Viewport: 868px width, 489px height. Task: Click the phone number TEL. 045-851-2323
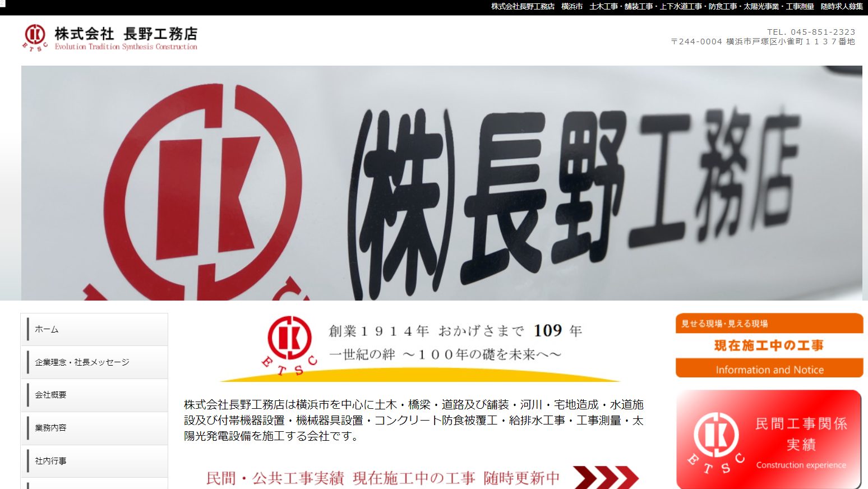coord(811,32)
